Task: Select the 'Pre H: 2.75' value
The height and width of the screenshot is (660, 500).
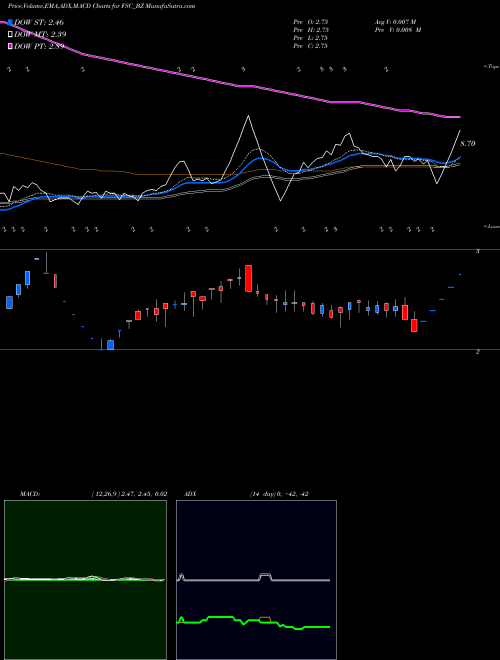Action: (x=311, y=30)
